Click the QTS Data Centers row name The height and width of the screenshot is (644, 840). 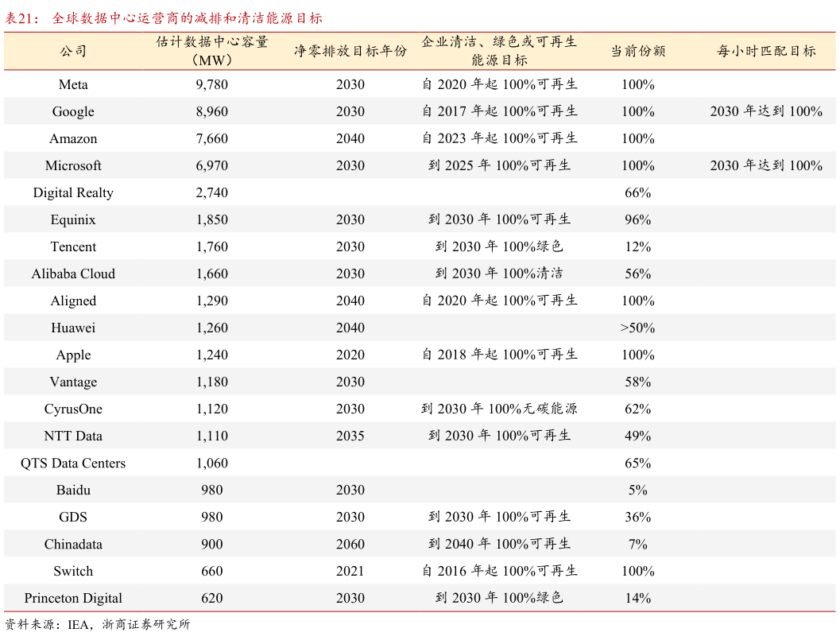(x=73, y=464)
